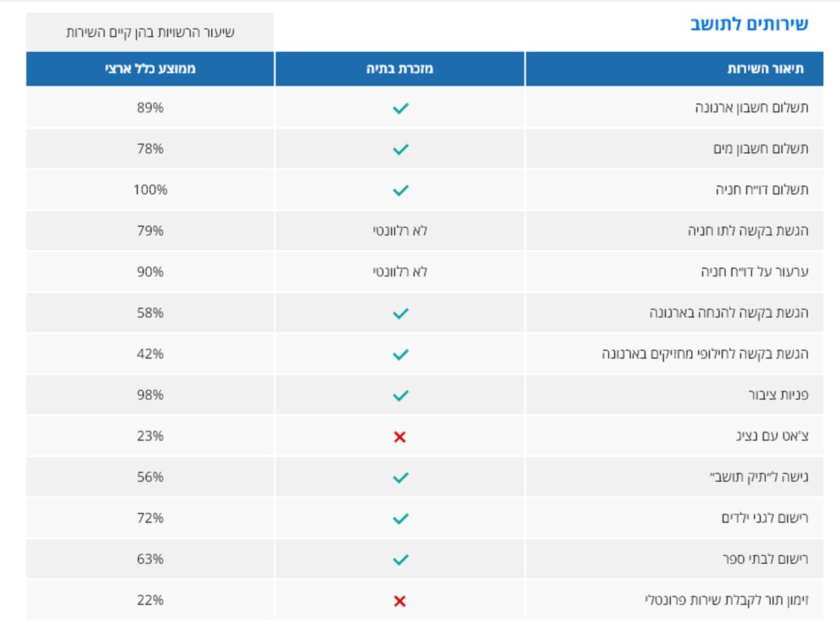Click the checkmark in תשלום חשבון מים row
The image size is (840, 638).
pyautogui.click(x=400, y=149)
